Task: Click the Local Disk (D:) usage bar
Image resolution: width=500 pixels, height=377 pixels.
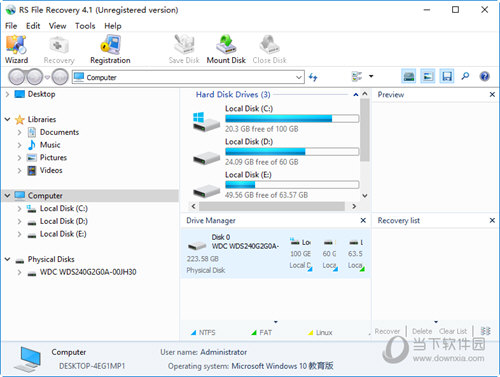Action: tap(292, 152)
